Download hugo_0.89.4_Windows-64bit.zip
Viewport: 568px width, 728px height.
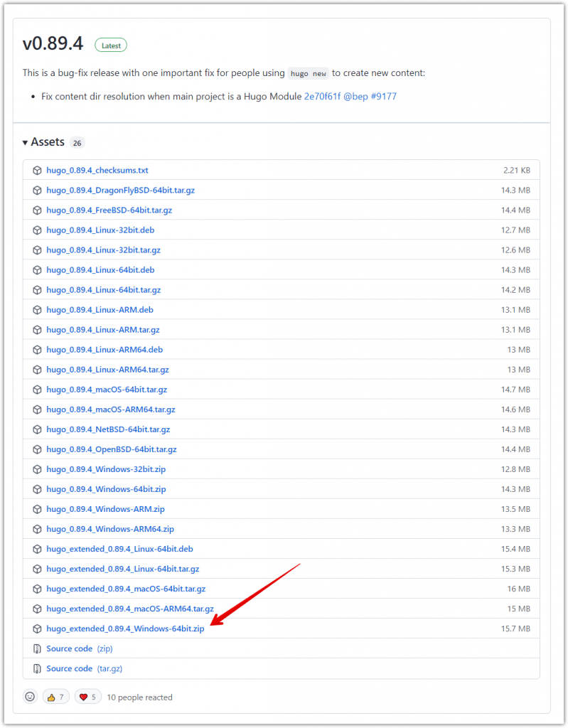pos(106,490)
